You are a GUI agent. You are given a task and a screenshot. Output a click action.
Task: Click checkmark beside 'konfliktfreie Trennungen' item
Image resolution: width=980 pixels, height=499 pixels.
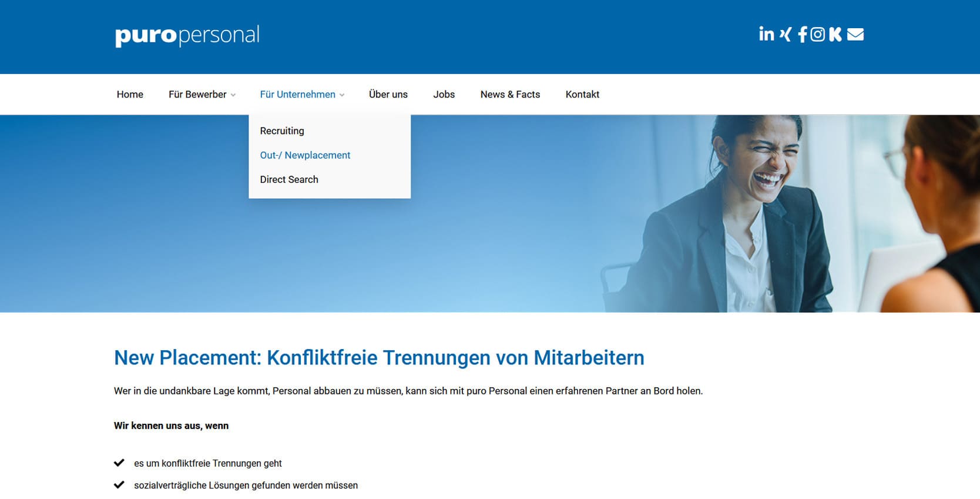tap(119, 463)
